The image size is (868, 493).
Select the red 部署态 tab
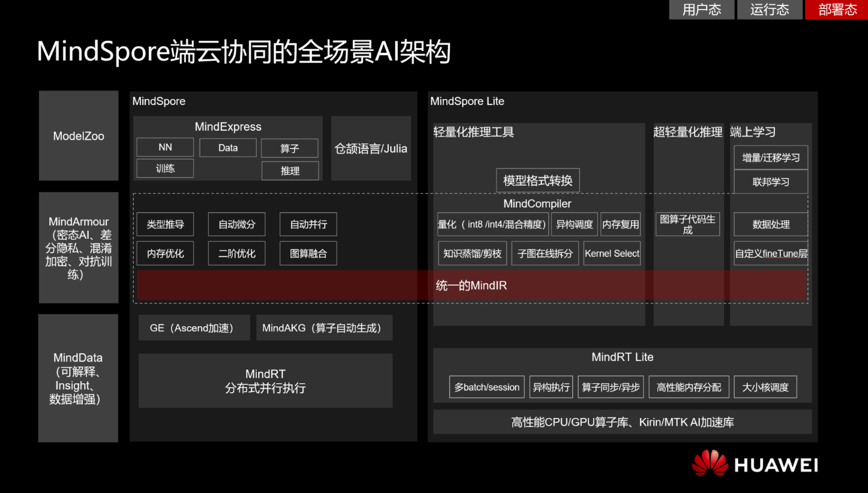pyautogui.click(x=837, y=10)
